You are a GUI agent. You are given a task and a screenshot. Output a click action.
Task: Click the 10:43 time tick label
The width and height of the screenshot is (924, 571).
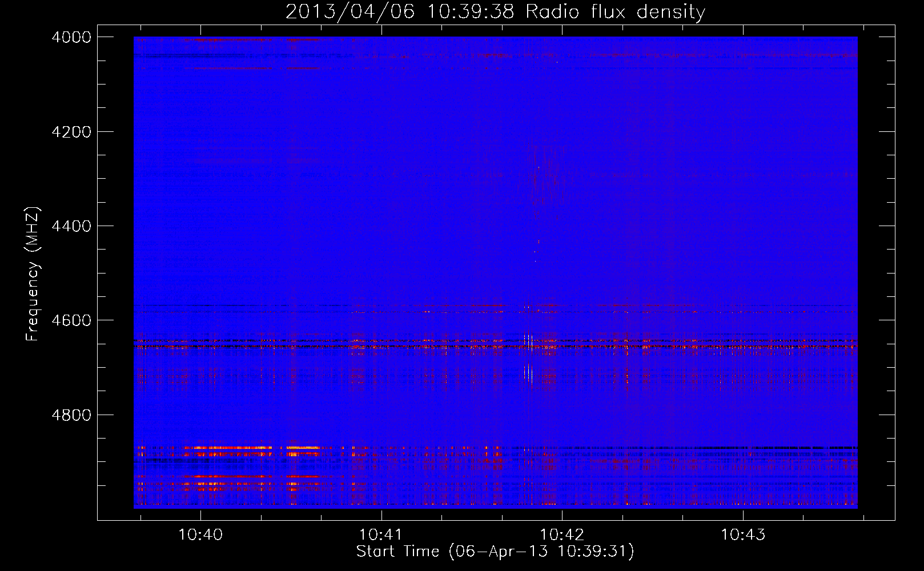click(x=742, y=535)
